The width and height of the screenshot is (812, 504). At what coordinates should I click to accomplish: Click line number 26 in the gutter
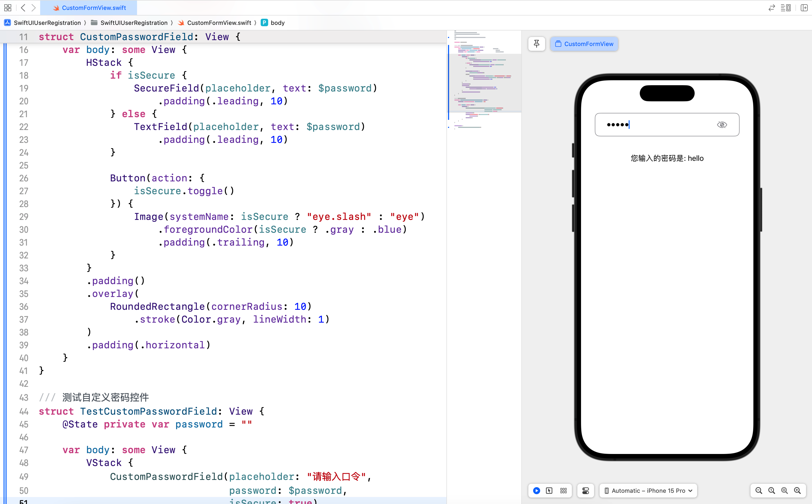click(24, 178)
